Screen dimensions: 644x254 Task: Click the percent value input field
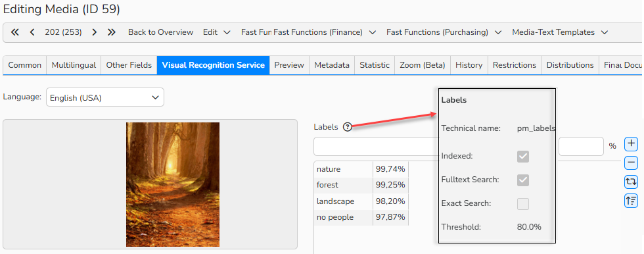coord(581,146)
